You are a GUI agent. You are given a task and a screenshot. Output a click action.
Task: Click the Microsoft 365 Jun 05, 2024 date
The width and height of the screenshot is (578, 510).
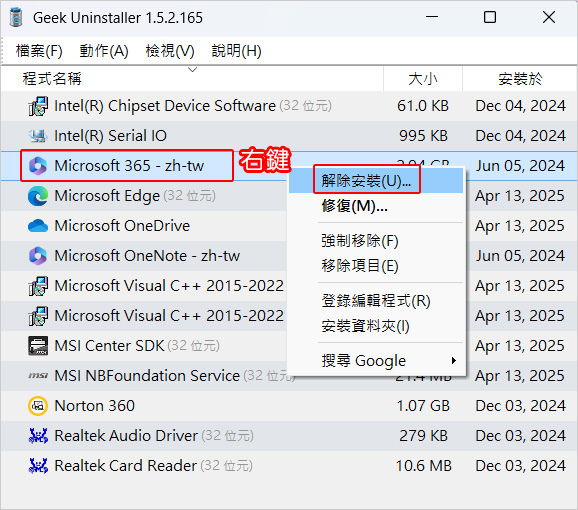[x=520, y=166]
